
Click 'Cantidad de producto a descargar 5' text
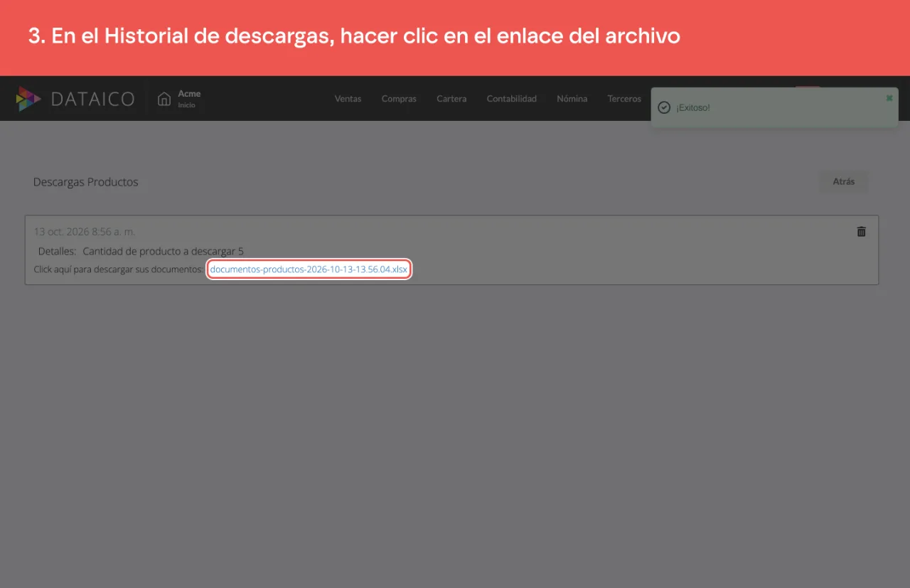pyautogui.click(x=164, y=251)
